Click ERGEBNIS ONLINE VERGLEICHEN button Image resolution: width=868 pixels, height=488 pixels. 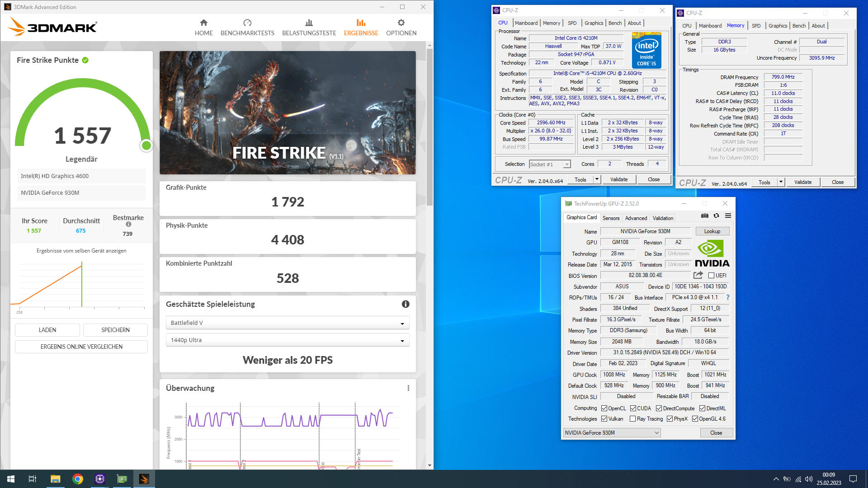click(81, 347)
